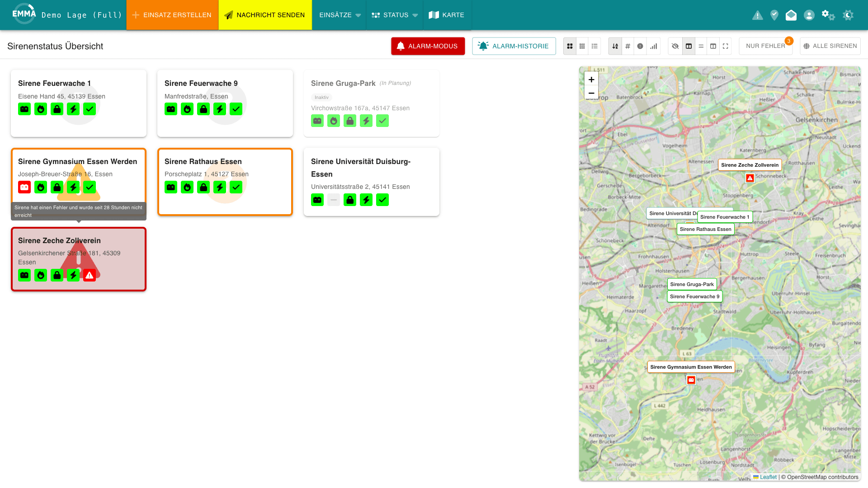Click EINSATZ ERSTELLEN in the top bar
This screenshot has height=488, width=868.
[172, 15]
